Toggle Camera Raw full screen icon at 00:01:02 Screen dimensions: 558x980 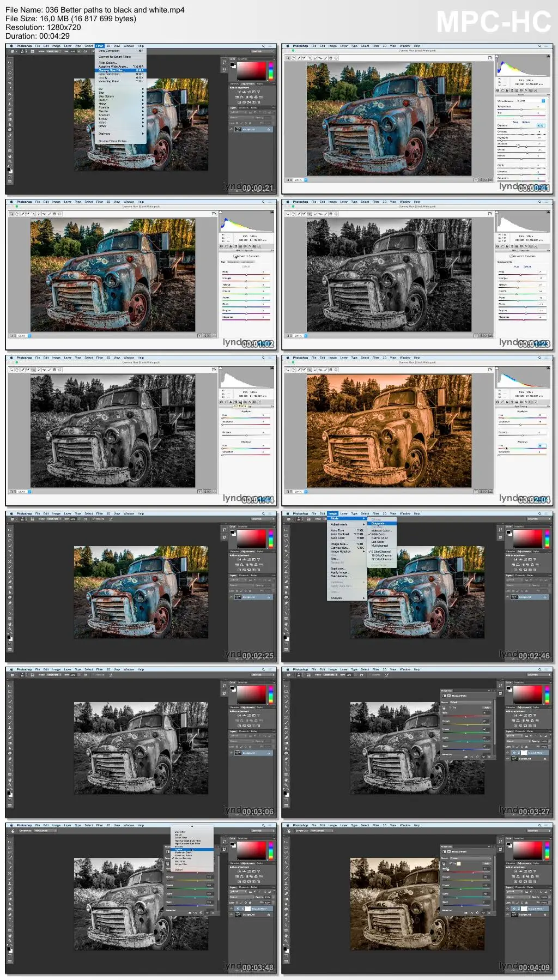click(214, 214)
